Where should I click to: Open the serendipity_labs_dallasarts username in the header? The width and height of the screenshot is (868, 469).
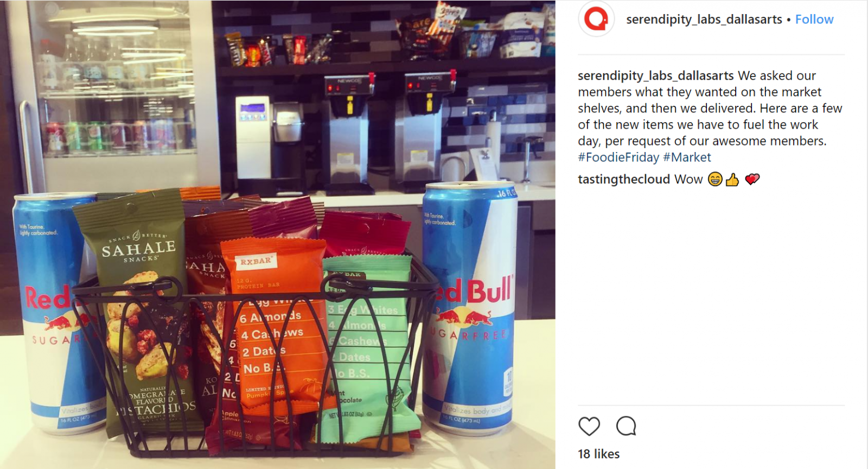tap(704, 20)
